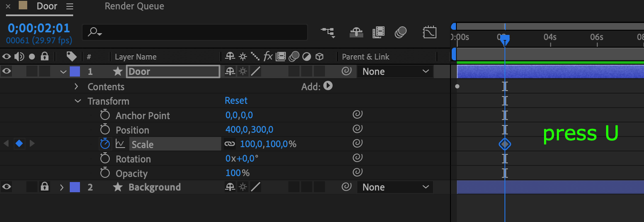
Task: Click the Add shape contents button
Action: [328, 86]
